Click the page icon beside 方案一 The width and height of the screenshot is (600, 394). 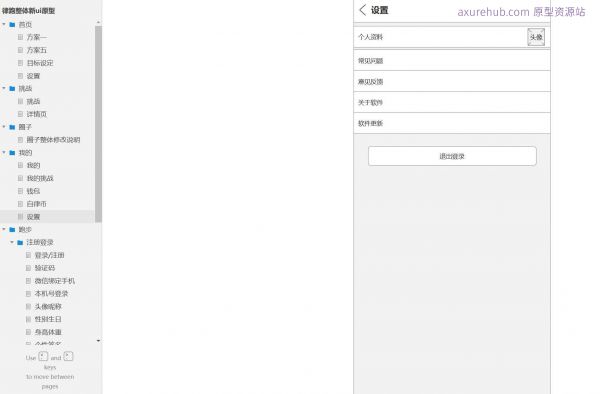21,37
